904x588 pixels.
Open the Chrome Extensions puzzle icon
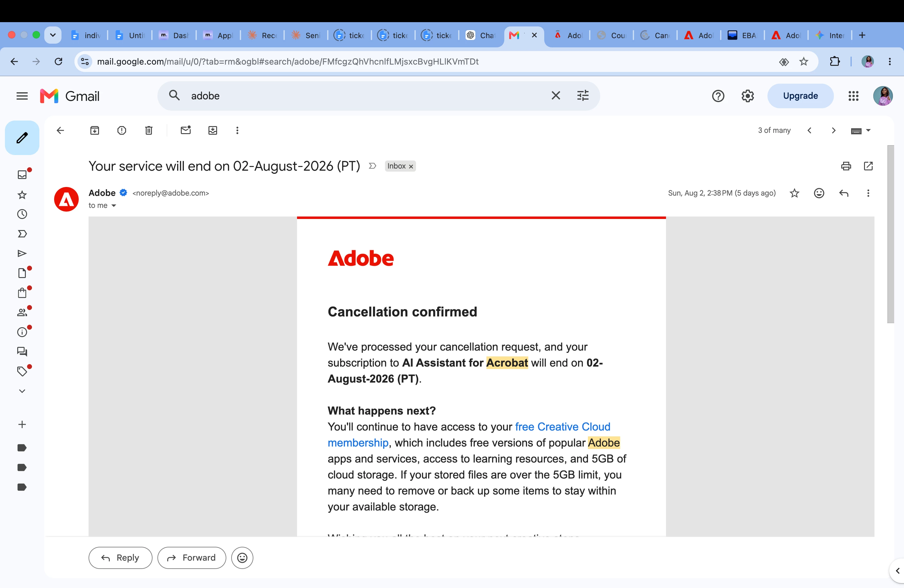click(835, 62)
